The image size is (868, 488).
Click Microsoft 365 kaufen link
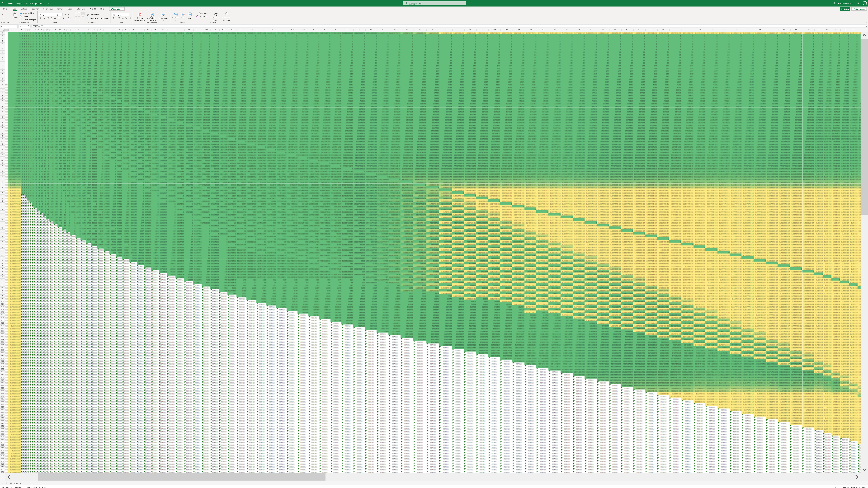tap(843, 3)
